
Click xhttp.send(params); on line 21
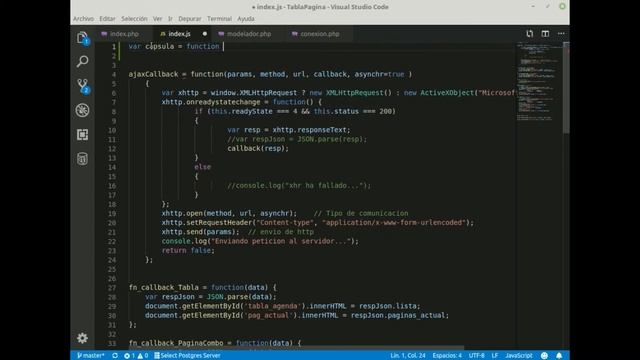coord(200,232)
